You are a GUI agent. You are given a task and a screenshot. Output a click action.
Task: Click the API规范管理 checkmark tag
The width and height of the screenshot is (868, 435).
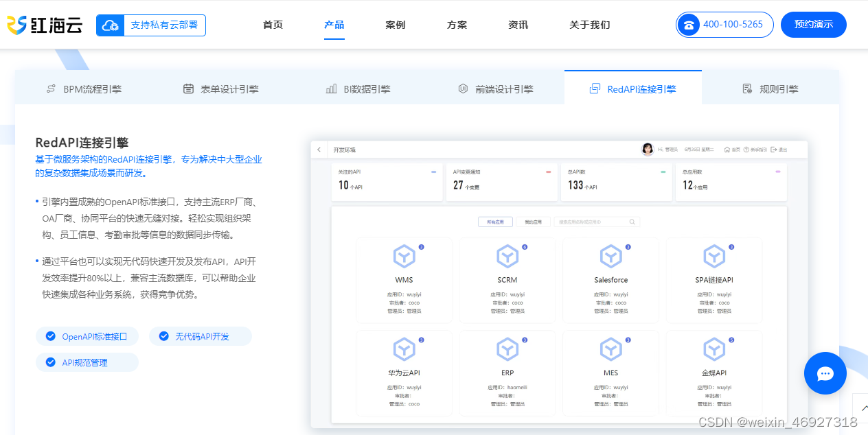pos(87,362)
